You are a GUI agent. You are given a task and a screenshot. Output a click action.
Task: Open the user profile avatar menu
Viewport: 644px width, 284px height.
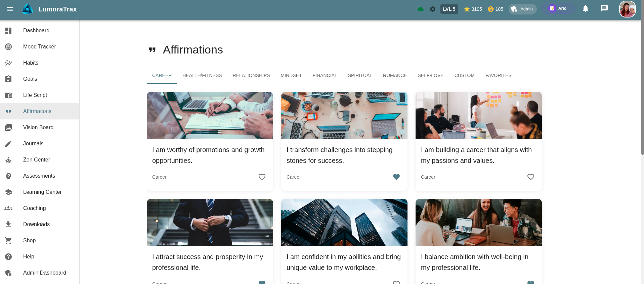click(627, 9)
